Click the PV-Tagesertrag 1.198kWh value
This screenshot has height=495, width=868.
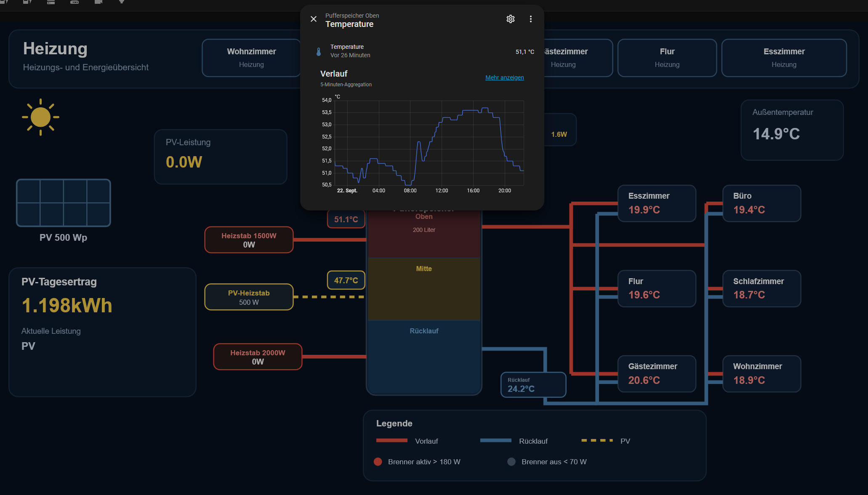(67, 306)
